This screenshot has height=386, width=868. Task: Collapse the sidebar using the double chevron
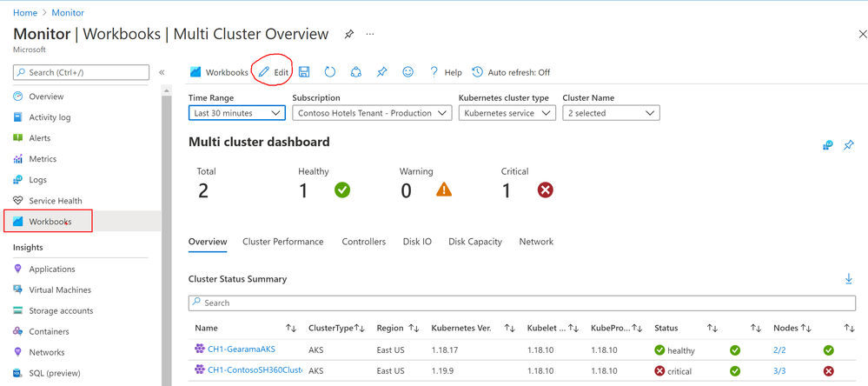[162, 72]
